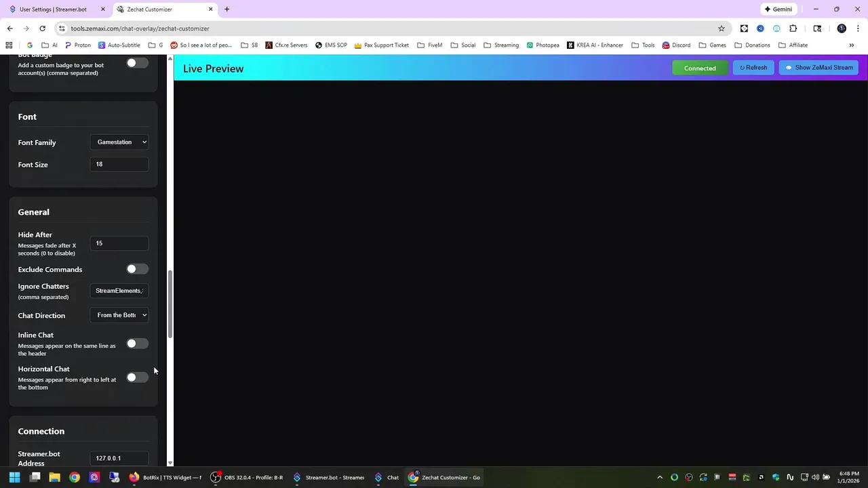The width and height of the screenshot is (868, 488).
Task: Open the EMS SOP bookmark
Action: tap(331, 45)
